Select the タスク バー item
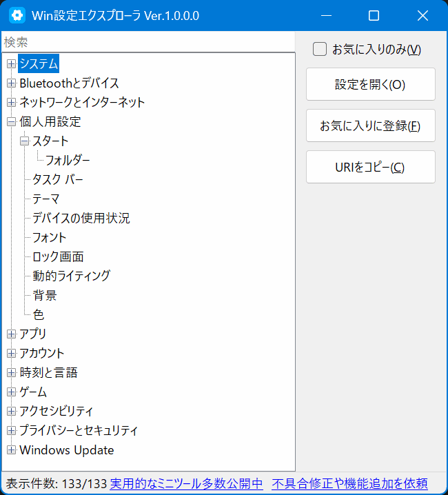 click(58, 180)
